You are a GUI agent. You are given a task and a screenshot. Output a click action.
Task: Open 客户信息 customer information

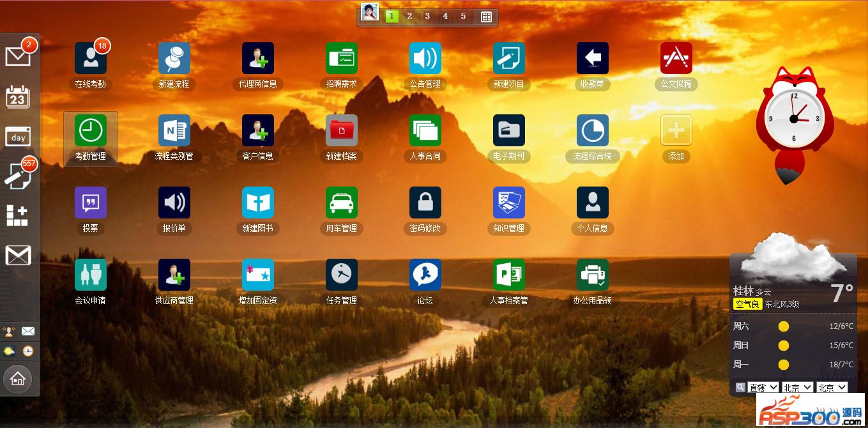(x=258, y=130)
